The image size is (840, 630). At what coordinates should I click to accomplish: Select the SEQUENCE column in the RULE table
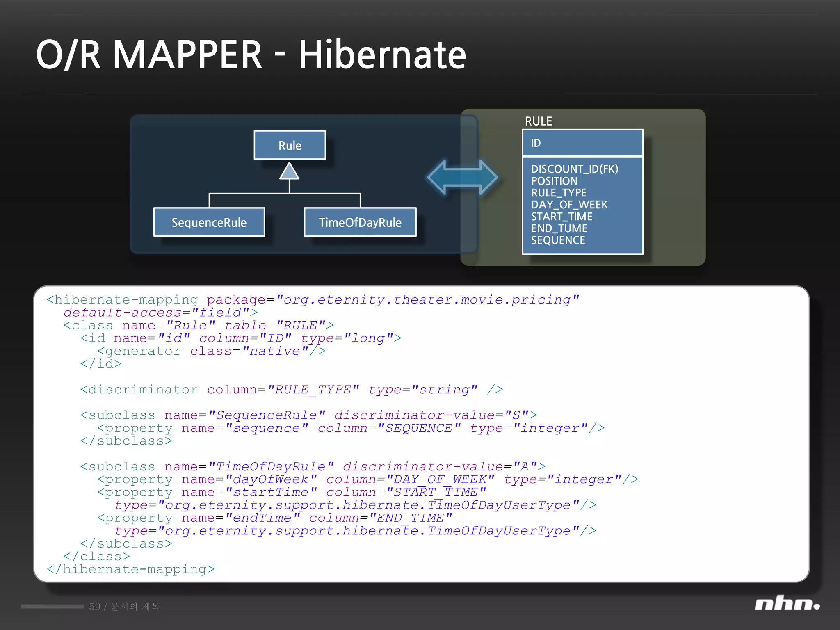click(558, 240)
